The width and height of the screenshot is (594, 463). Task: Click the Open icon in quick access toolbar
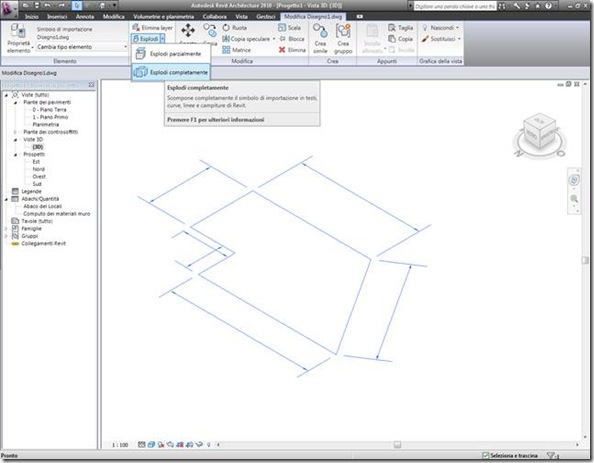(26, 6)
